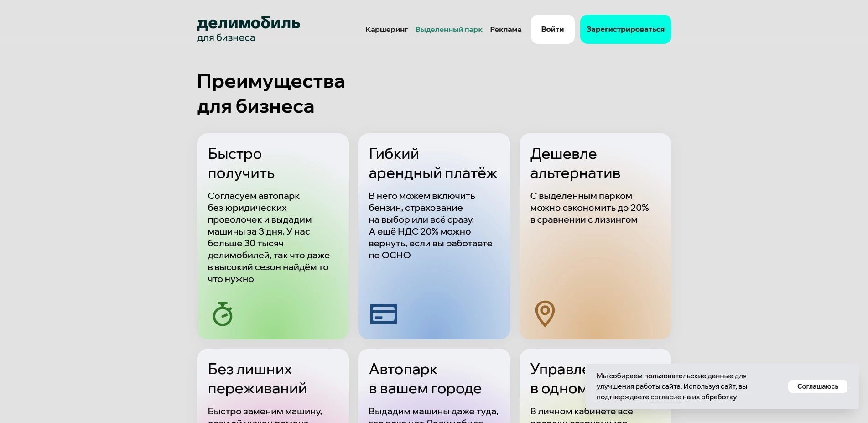
Task: Click the bank card icon on 'Гибкий арендный платёж'
Action: coord(383,314)
